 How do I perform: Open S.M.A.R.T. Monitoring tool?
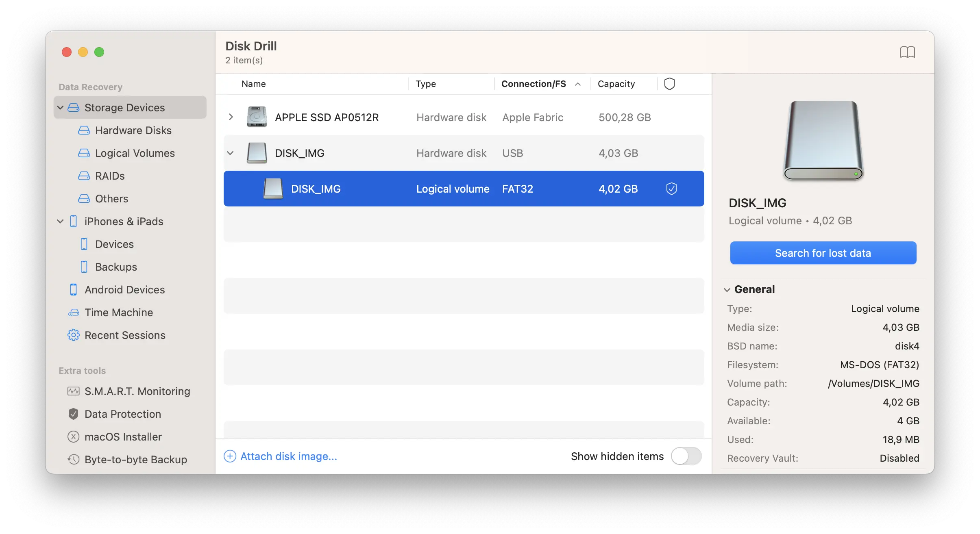(x=137, y=391)
